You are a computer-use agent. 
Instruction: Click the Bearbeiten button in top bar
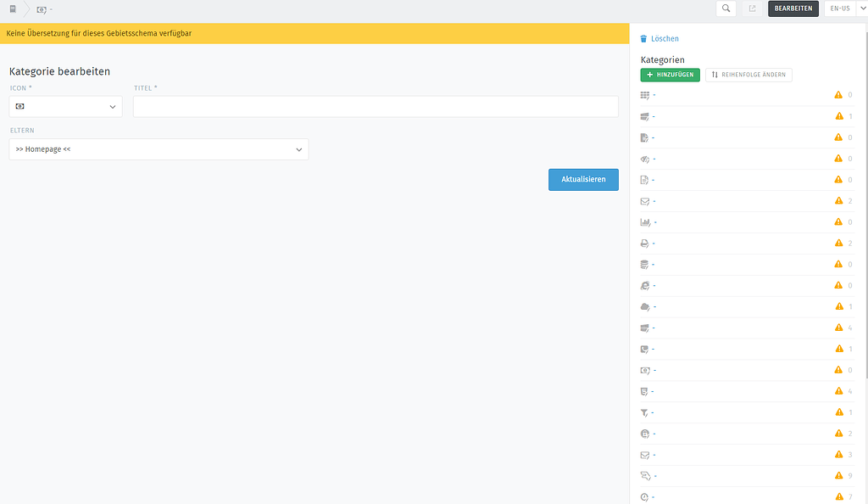[793, 8]
